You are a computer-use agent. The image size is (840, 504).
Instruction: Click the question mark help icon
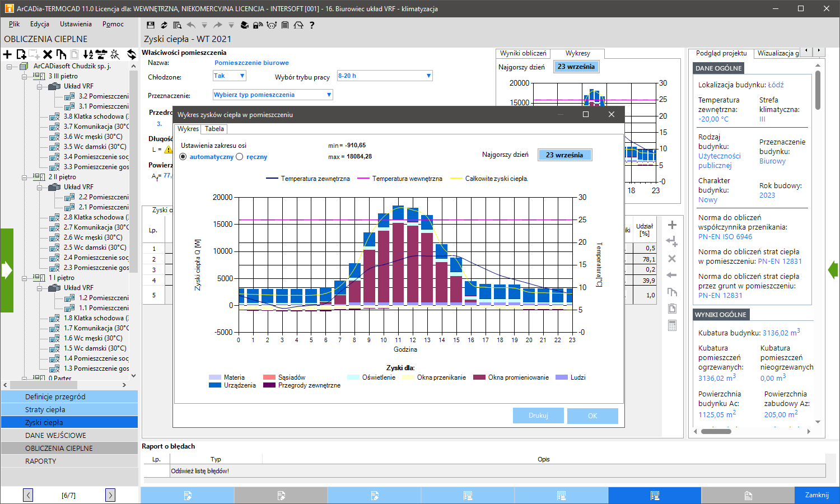312,25
